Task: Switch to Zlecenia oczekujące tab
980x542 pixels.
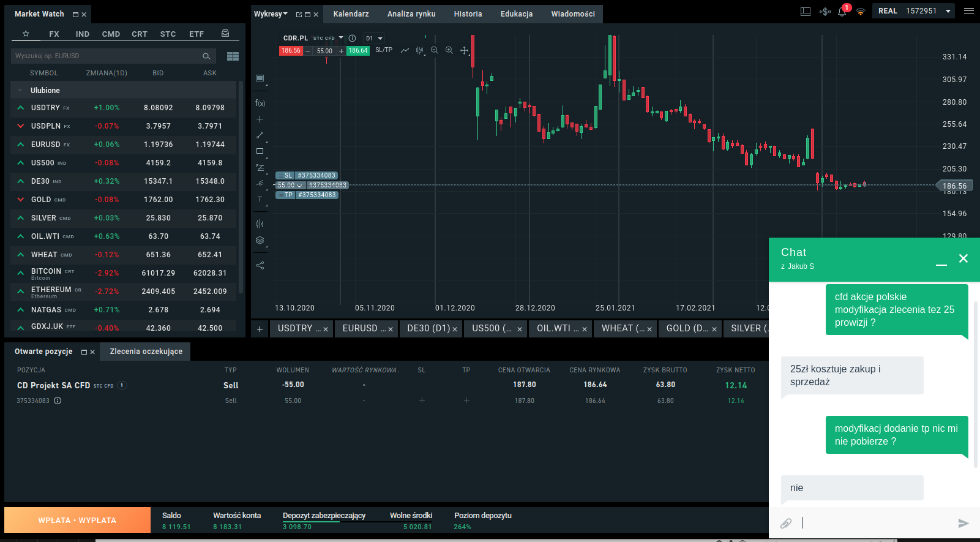Action: point(146,352)
